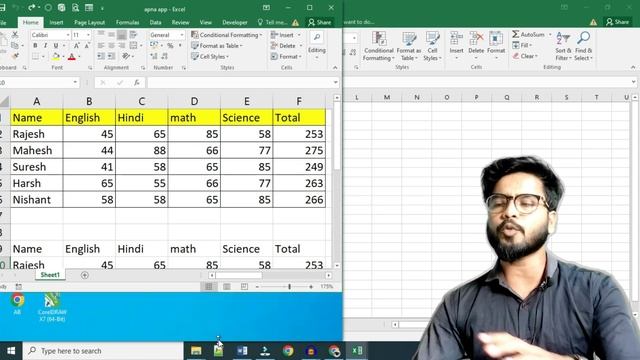The height and width of the screenshot is (360, 640).
Task: Apply Percent Style with the % icon
Action: [x=170, y=46]
